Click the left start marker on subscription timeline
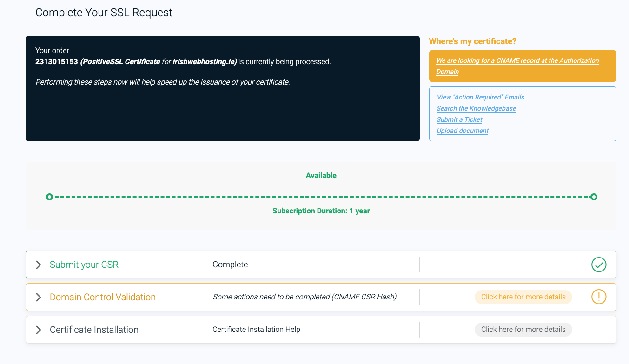This screenshot has height=364, width=629. pyautogui.click(x=50, y=197)
